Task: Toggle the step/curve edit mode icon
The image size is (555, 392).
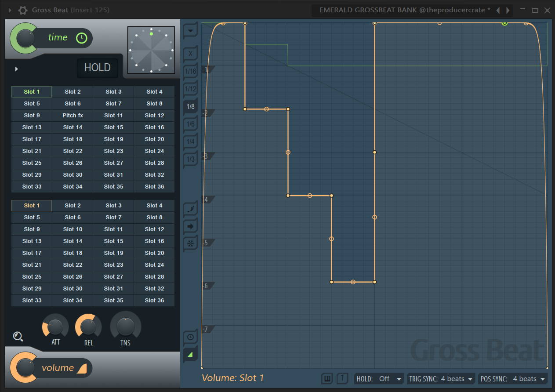Action: 190,209
